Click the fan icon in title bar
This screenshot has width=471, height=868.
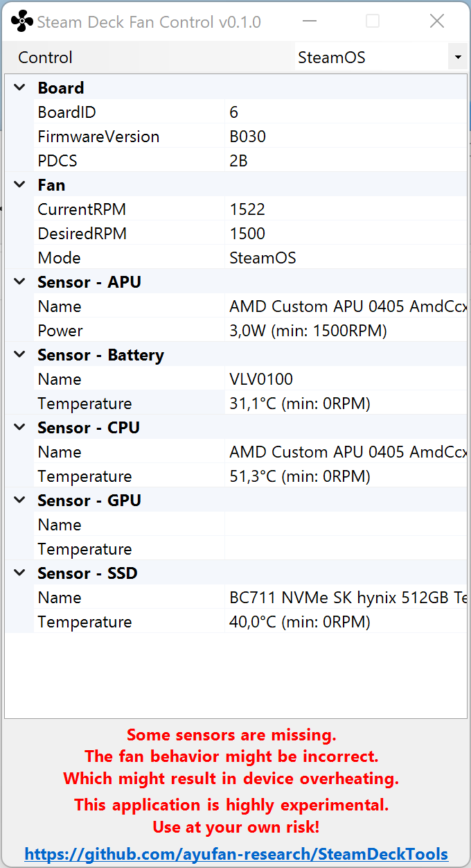[21, 21]
